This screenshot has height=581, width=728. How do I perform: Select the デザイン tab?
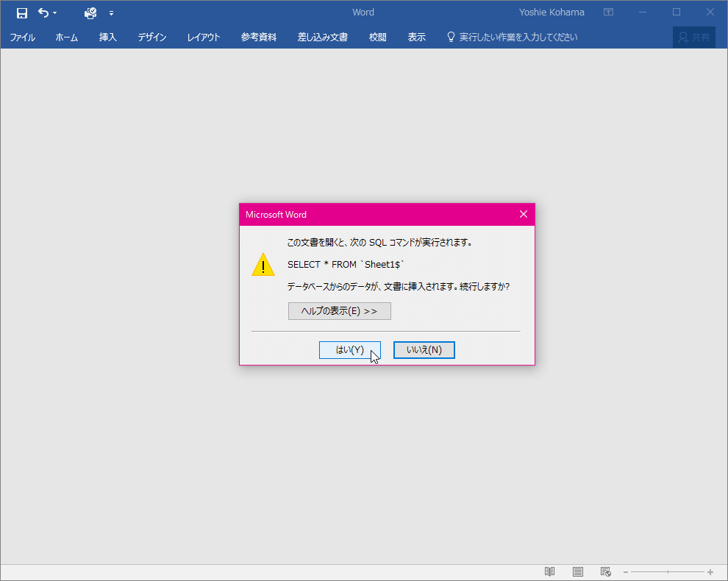coord(151,38)
